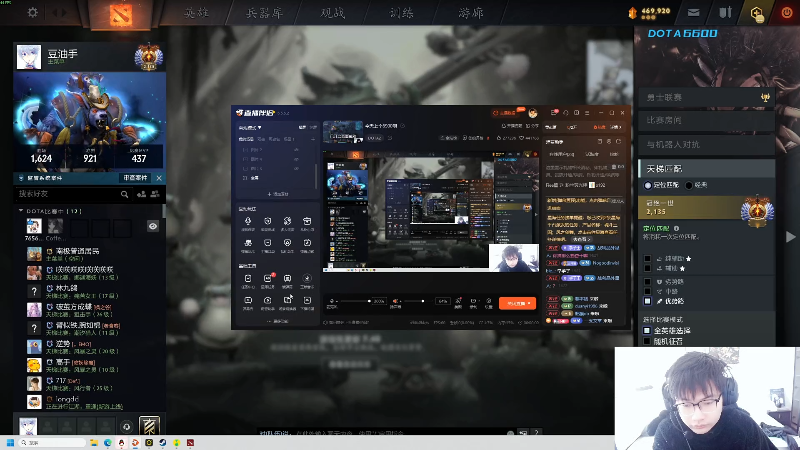Toggle the spectate eye icon in friends list
Viewport: 800px width, 450px height.
(153, 226)
